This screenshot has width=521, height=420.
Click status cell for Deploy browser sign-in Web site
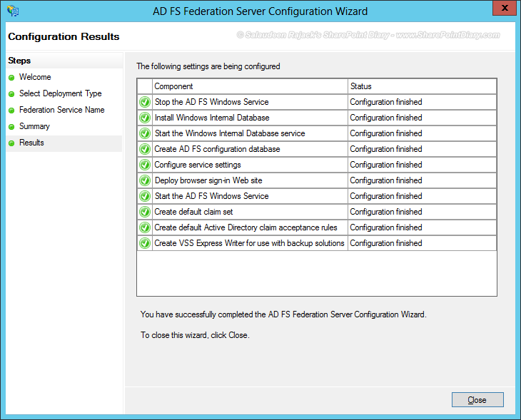click(x=423, y=180)
